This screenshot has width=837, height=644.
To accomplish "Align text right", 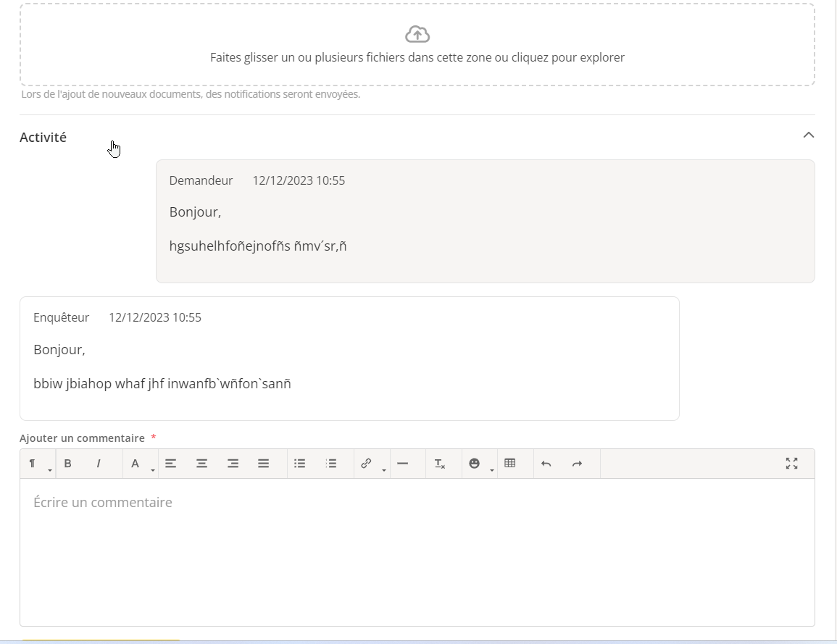I will (x=233, y=463).
